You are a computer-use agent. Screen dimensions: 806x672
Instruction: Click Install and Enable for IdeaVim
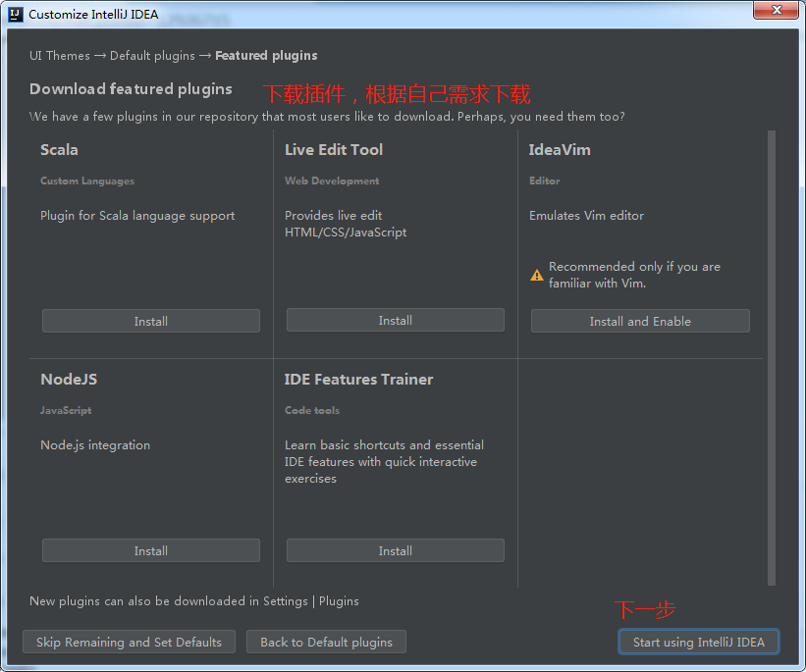pyautogui.click(x=640, y=321)
